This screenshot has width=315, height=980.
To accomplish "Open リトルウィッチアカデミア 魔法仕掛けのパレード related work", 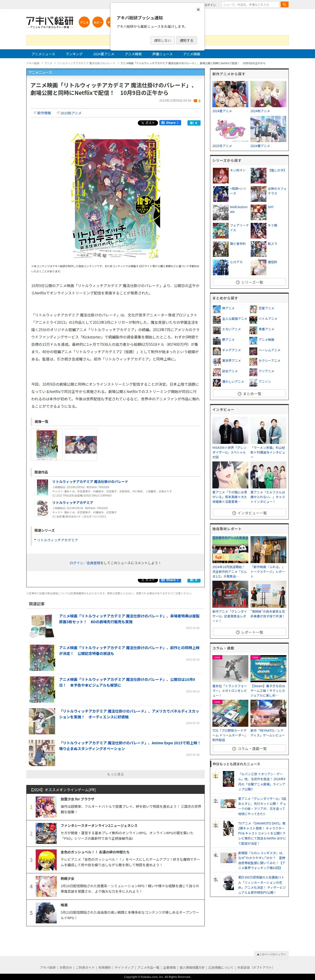I will point(90,482).
